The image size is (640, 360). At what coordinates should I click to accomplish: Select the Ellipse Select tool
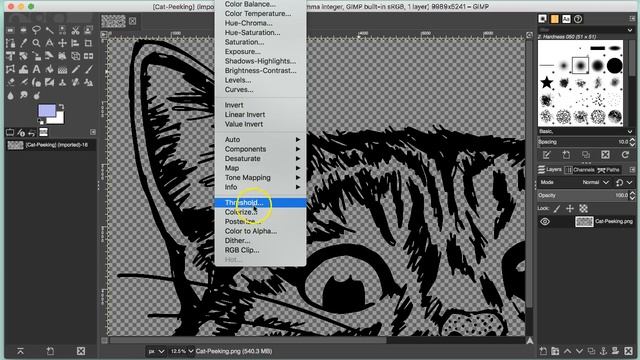click(23, 30)
